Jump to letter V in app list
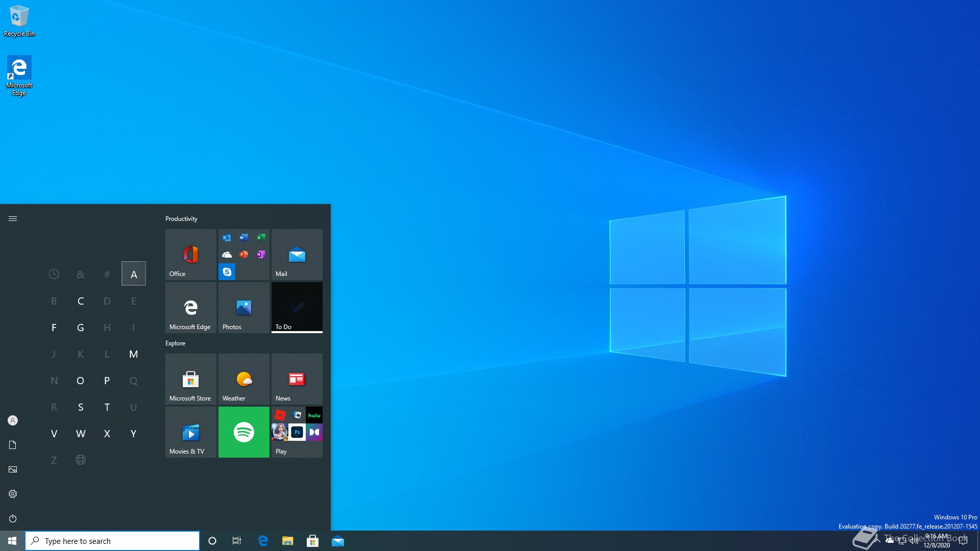The height and width of the screenshot is (551, 980). click(54, 434)
